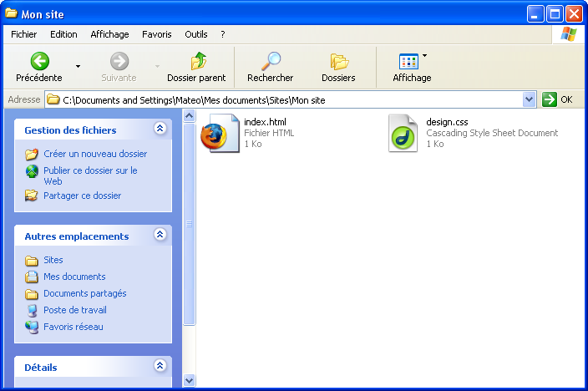
Task: Click the Dossier parent folder-up icon
Action: 197,61
